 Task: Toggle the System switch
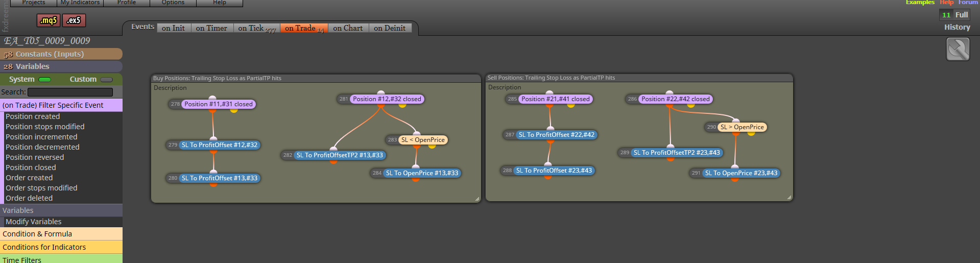(x=45, y=80)
